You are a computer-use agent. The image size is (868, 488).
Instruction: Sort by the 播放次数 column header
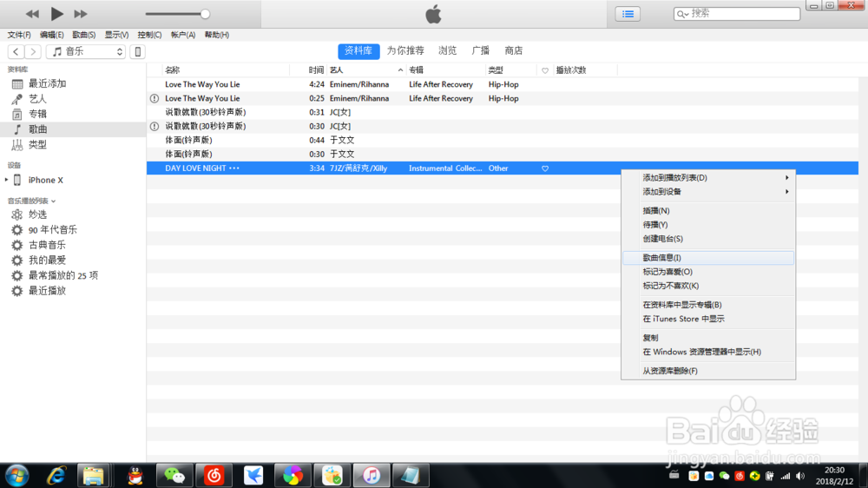(571, 70)
